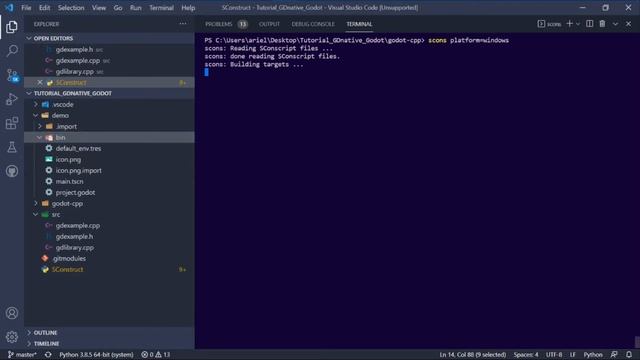Open project.godot file
The width and height of the screenshot is (640, 360).
(109, 192)
